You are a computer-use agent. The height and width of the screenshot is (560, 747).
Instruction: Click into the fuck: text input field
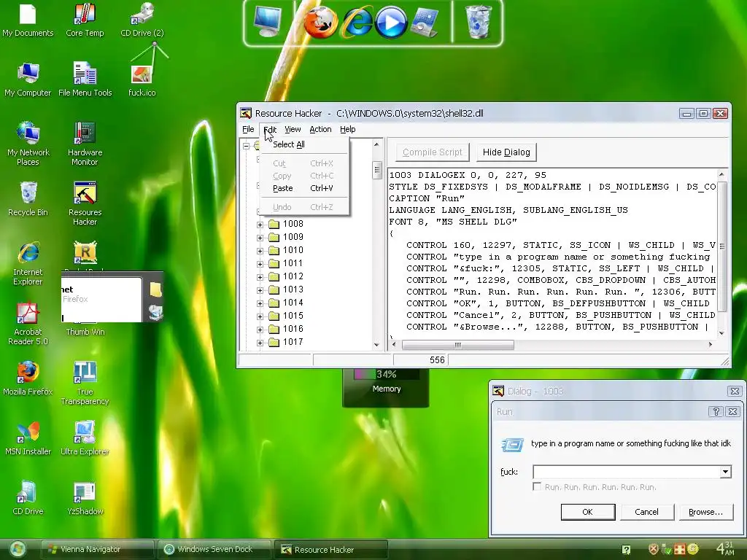(626, 472)
